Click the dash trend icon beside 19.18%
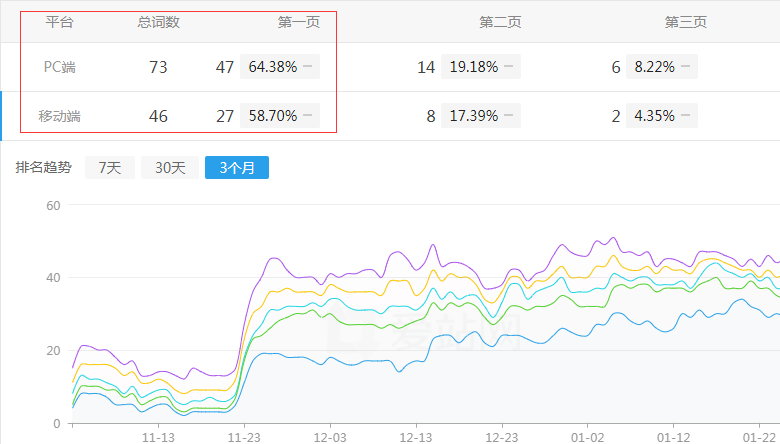This screenshot has width=780, height=444. click(509, 67)
